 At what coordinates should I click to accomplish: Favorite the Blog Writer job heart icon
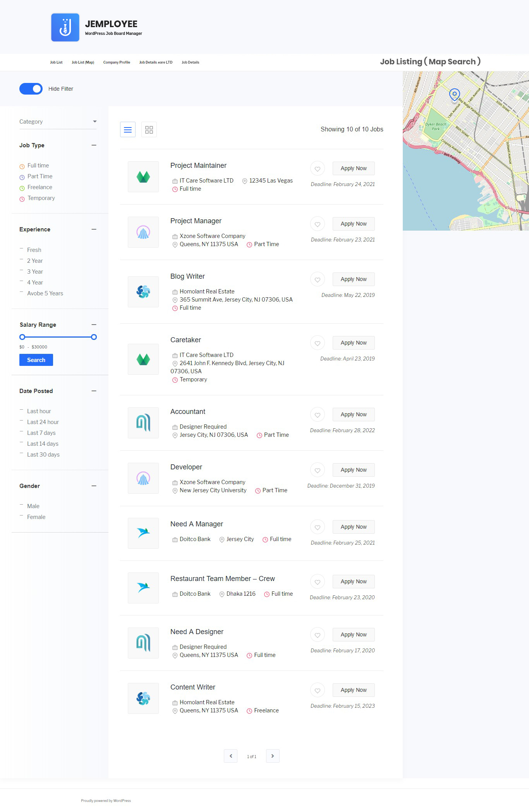(x=318, y=279)
